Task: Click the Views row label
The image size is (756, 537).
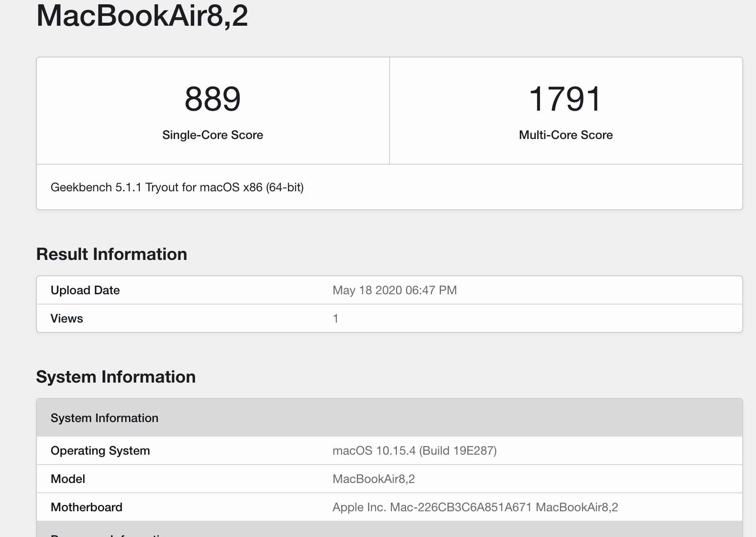Action: (x=67, y=319)
